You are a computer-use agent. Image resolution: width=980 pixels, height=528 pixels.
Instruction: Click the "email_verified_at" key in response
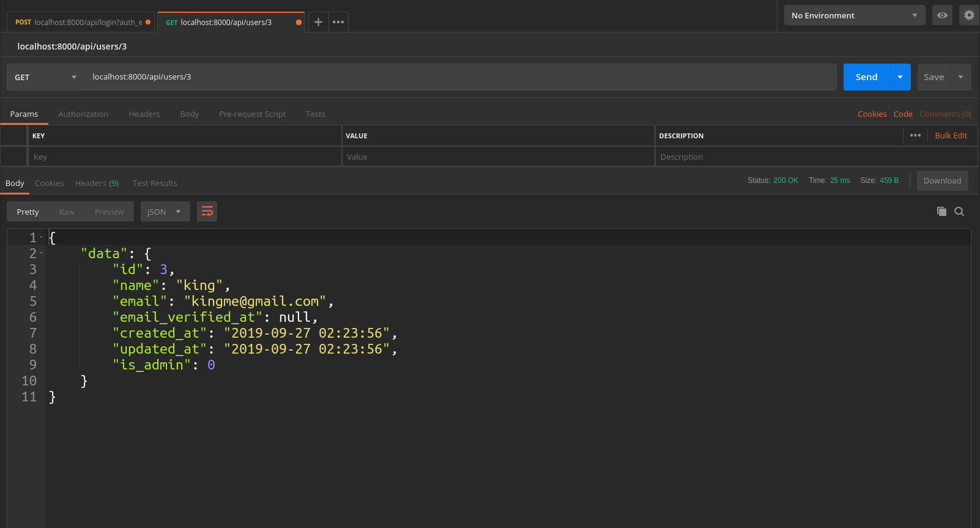tap(187, 317)
